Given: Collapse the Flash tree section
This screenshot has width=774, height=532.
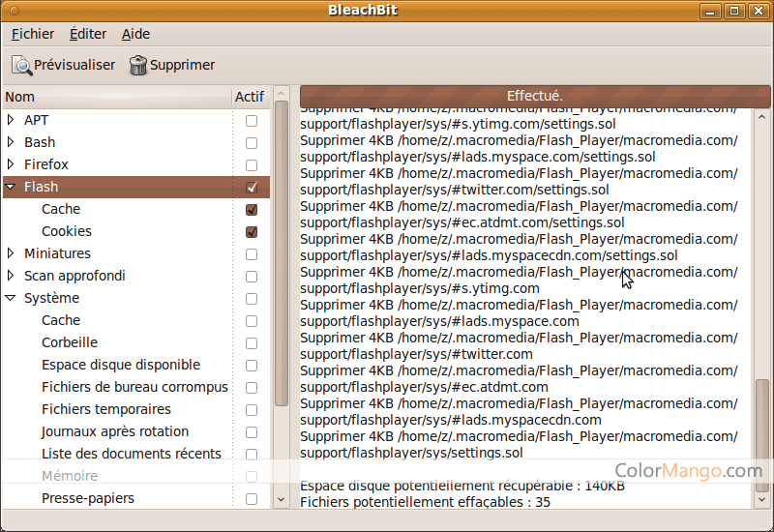Looking at the screenshot, I should (11, 188).
